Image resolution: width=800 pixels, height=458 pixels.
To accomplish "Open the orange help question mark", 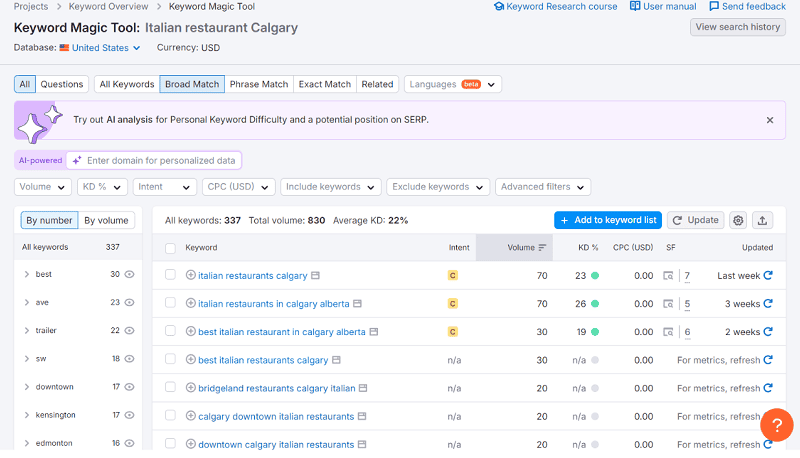I will click(x=776, y=425).
